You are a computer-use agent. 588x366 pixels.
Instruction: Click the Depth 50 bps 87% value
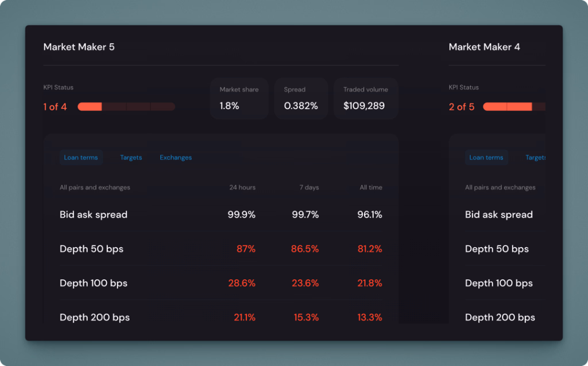point(246,249)
